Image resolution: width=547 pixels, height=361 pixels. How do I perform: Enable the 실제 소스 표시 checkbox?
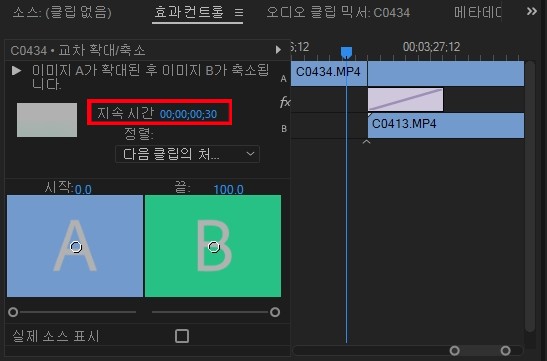click(x=182, y=336)
